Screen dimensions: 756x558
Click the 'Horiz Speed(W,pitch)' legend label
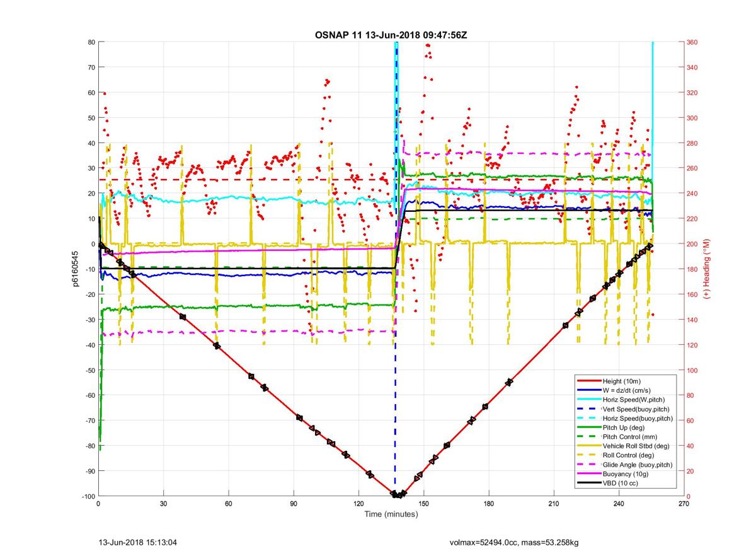[634, 400]
